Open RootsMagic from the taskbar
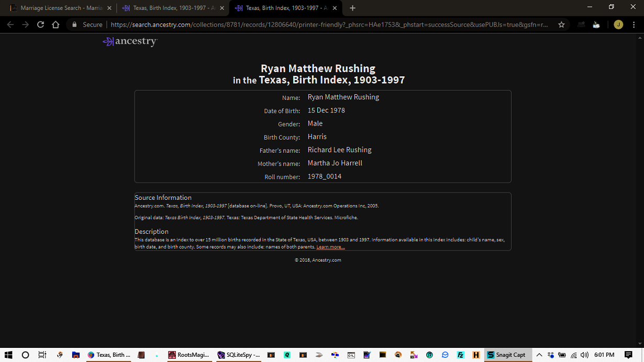This screenshot has height=362, width=644. [188, 355]
